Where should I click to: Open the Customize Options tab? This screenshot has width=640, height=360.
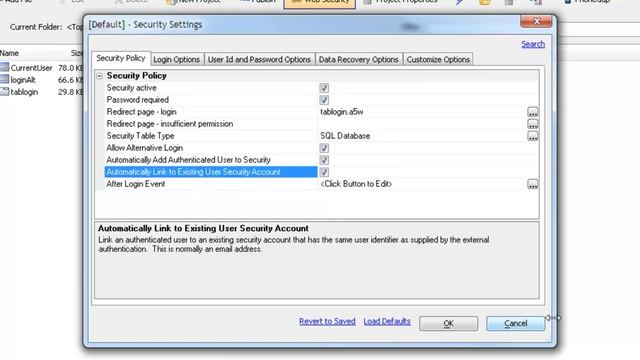coord(438,60)
